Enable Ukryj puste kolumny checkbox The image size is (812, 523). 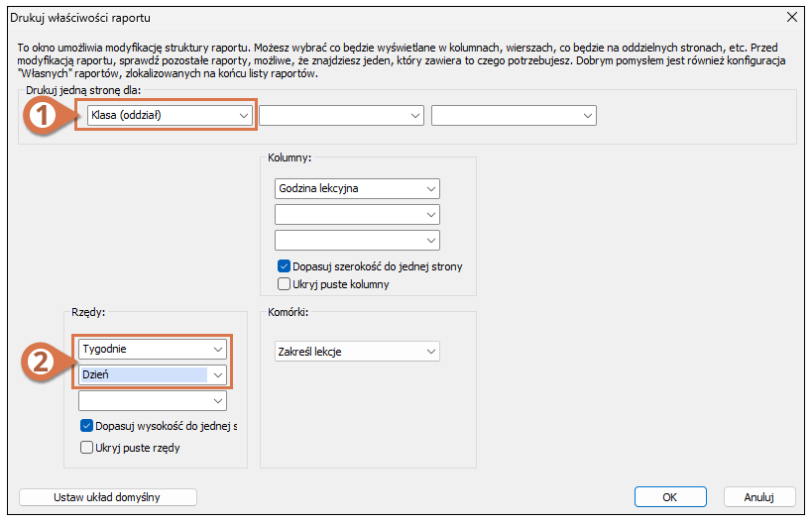284,284
